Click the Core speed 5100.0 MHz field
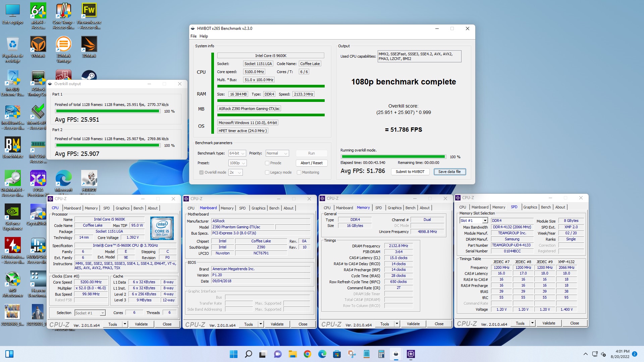 [x=254, y=72]
